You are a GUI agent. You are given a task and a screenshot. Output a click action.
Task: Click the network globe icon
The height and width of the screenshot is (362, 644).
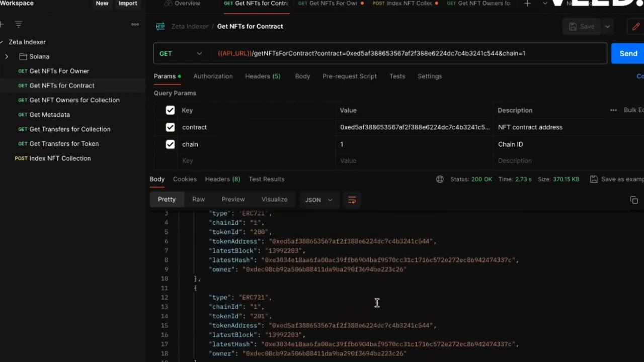[440, 179]
